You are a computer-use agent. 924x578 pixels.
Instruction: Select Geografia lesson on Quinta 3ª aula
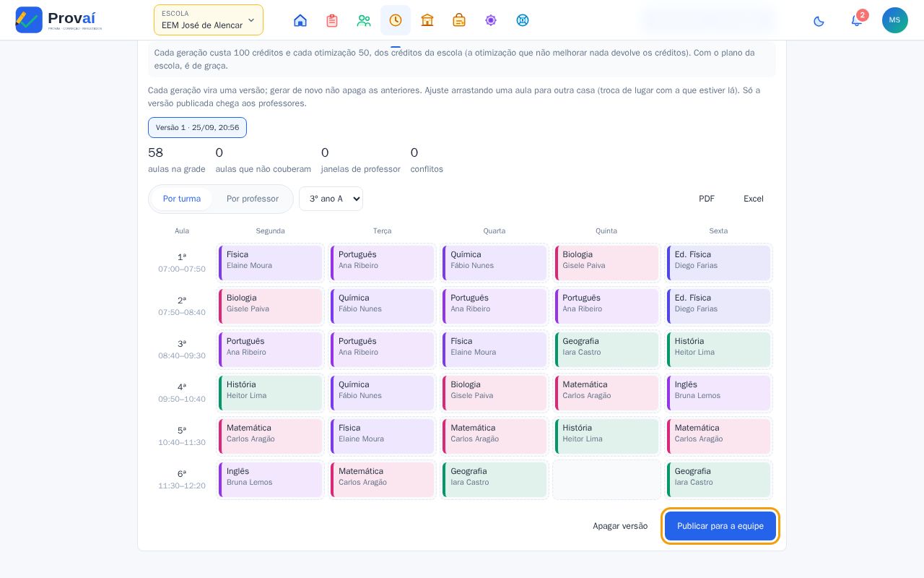(x=606, y=350)
